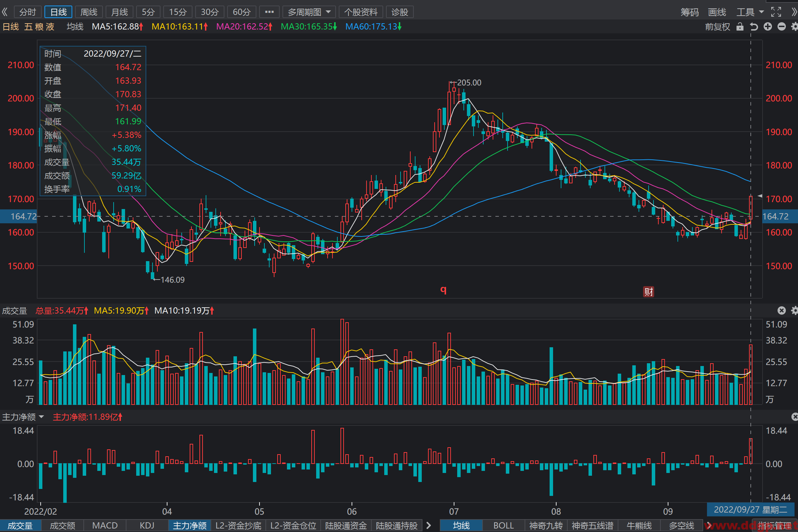Open the 工具 tools dropdown
The width and height of the screenshot is (798, 532).
pos(750,12)
